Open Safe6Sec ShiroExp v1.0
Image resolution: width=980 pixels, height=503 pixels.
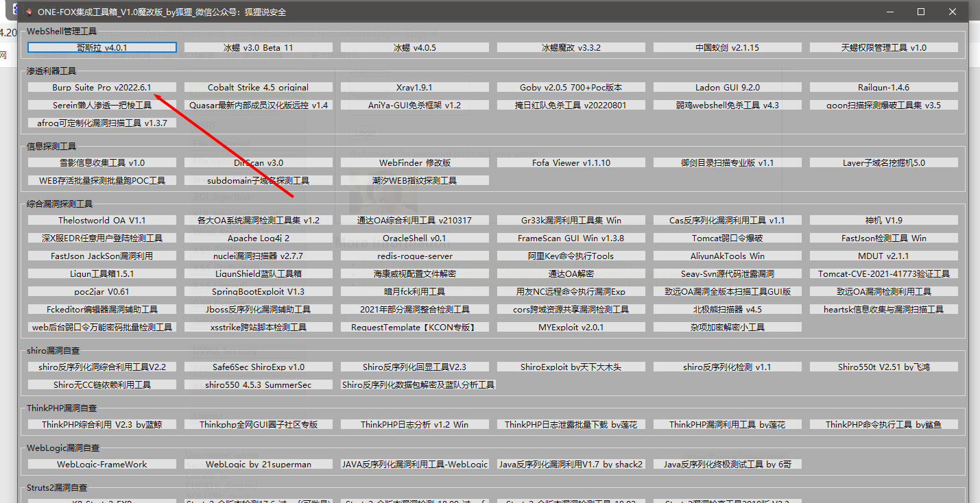click(259, 367)
